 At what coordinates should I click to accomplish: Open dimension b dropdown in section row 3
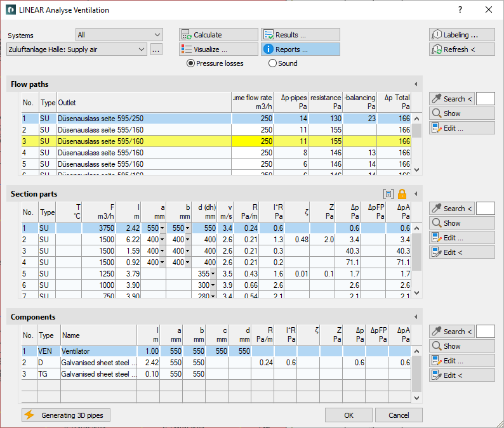coord(187,251)
